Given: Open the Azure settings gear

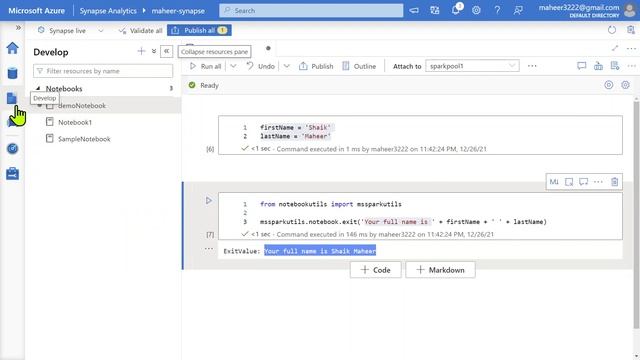Looking at the screenshot, I should click(x=476, y=10).
